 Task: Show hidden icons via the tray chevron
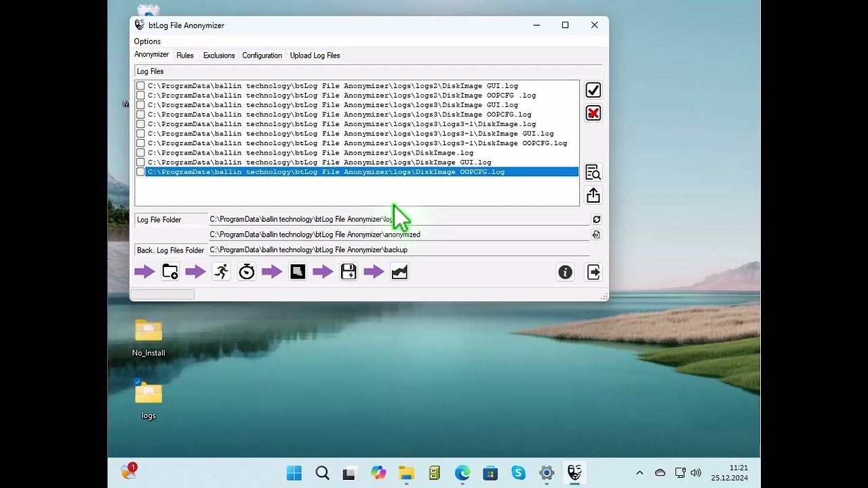(639, 473)
